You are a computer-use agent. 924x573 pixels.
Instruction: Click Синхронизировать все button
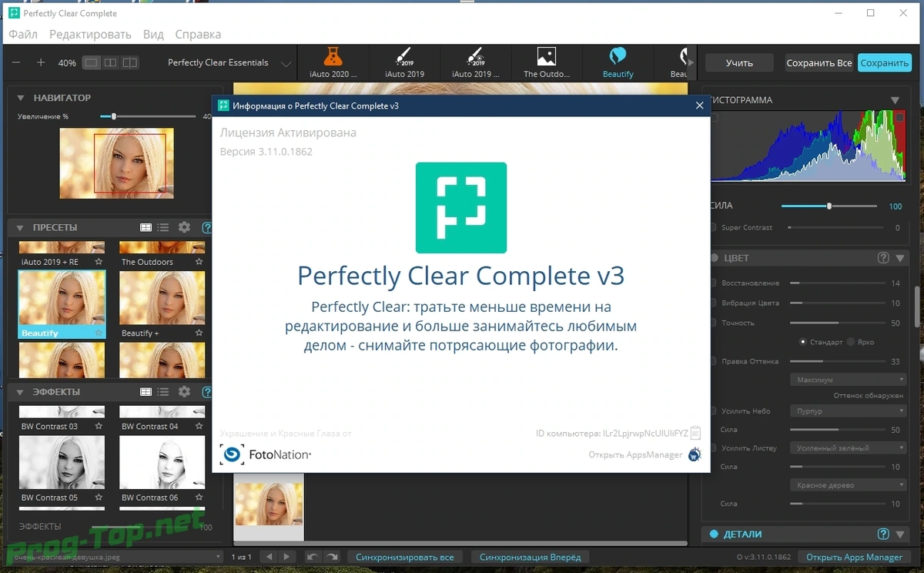coord(405,557)
